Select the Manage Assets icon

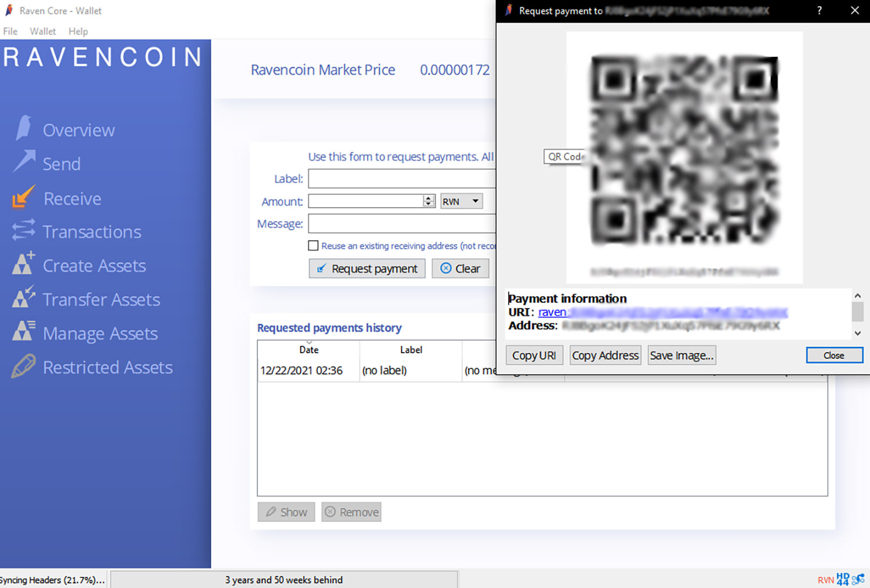point(23,331)
